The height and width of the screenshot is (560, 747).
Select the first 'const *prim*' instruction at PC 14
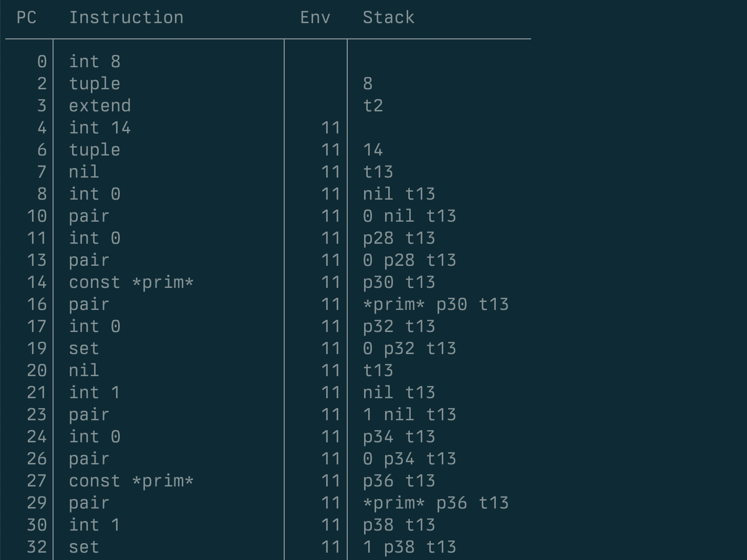click(x=131, y=282)
